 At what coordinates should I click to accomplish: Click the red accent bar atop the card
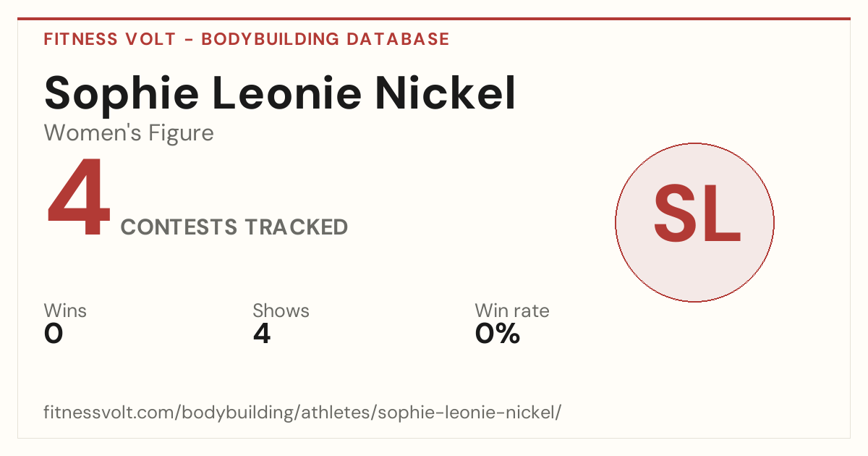point(434,19)
